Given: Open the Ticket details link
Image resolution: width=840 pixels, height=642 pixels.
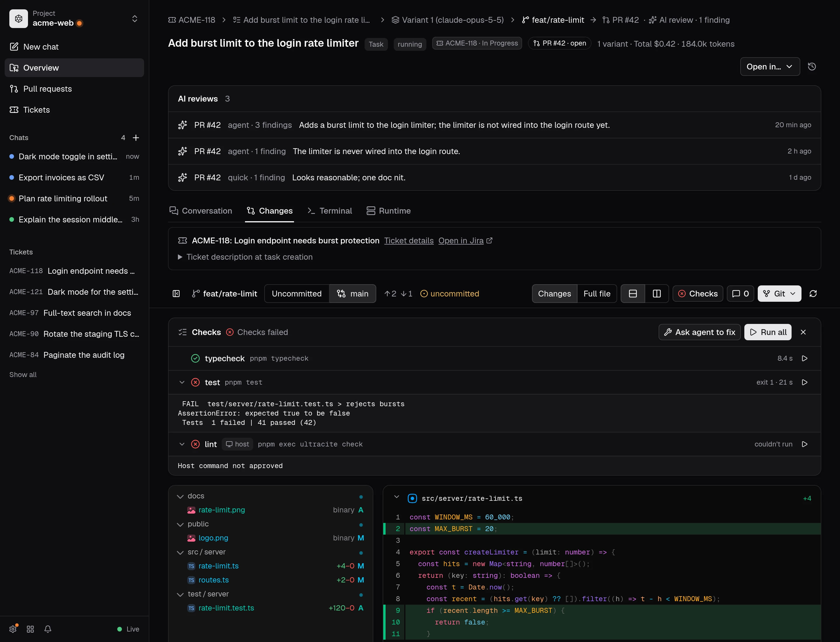Looking at the screenshot, I should pos(409,240).
